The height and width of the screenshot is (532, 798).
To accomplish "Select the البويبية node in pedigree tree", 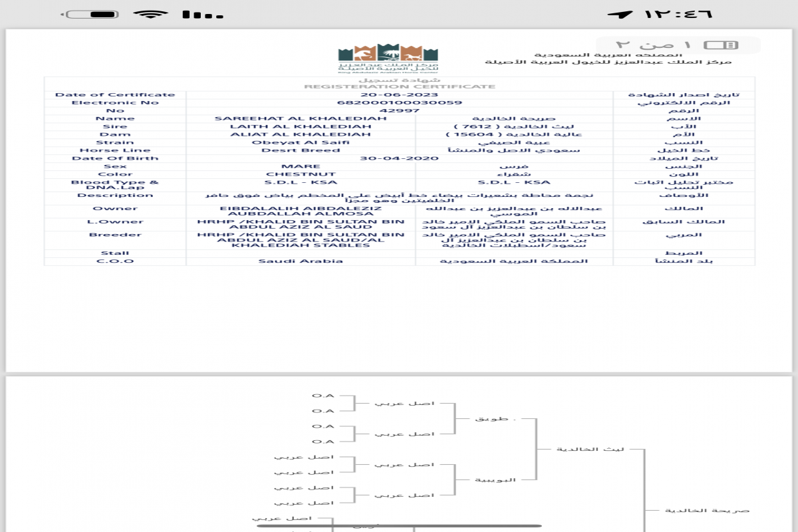I will coord(495,480).
